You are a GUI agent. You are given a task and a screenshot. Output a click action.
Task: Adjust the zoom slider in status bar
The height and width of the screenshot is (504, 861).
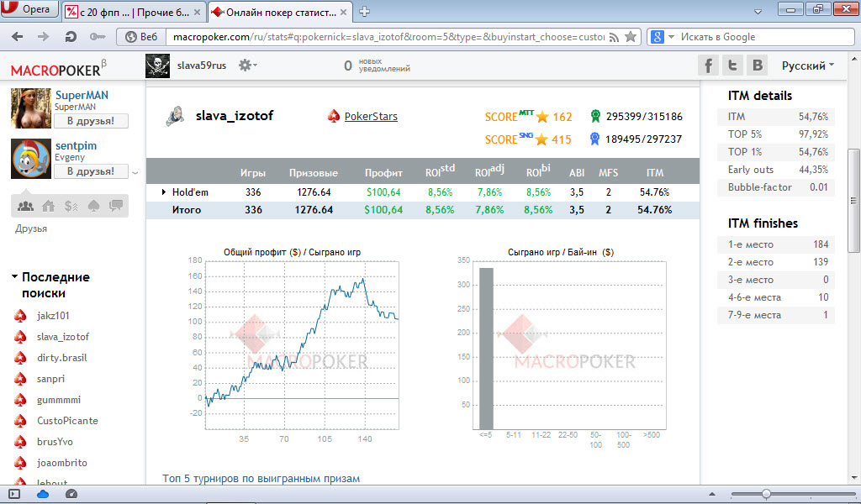coord(766,494)
